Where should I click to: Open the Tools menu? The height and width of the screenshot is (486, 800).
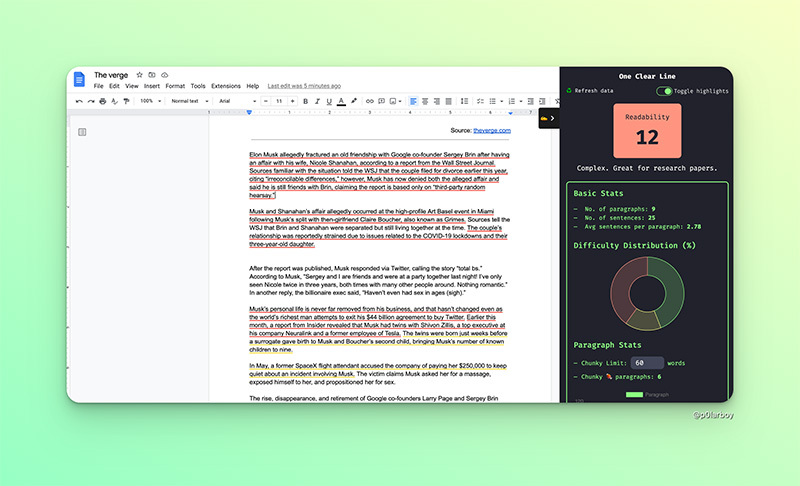[x=198, y=86]
